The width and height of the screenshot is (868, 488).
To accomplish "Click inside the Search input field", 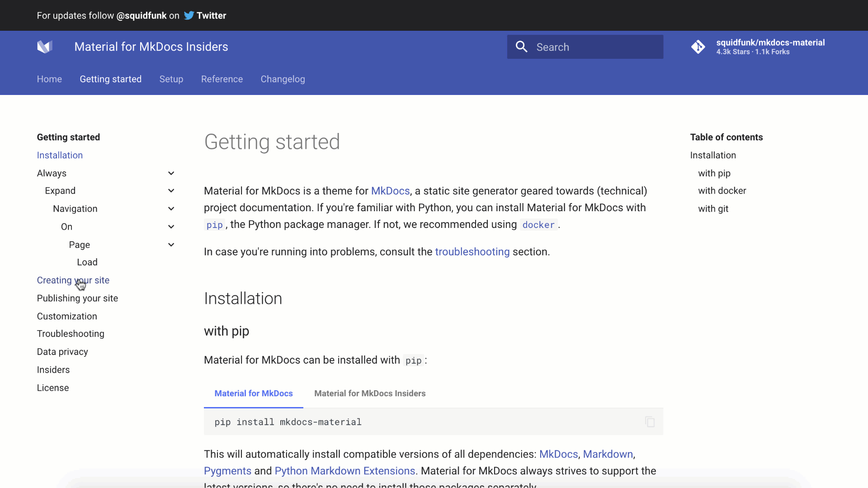I will pyautogui.click(x=588, y=47).
